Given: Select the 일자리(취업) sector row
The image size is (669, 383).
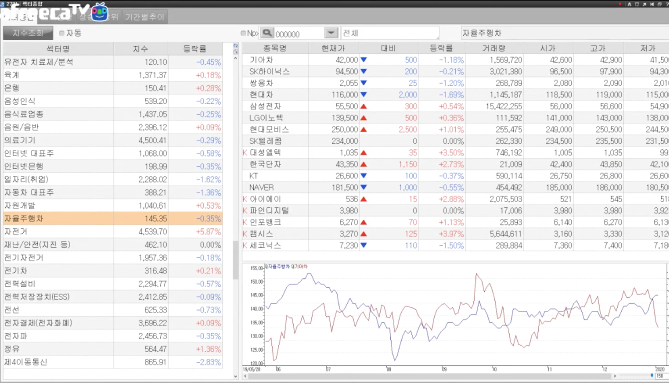Looking at the screenshot, I should [x=113, y=180].
